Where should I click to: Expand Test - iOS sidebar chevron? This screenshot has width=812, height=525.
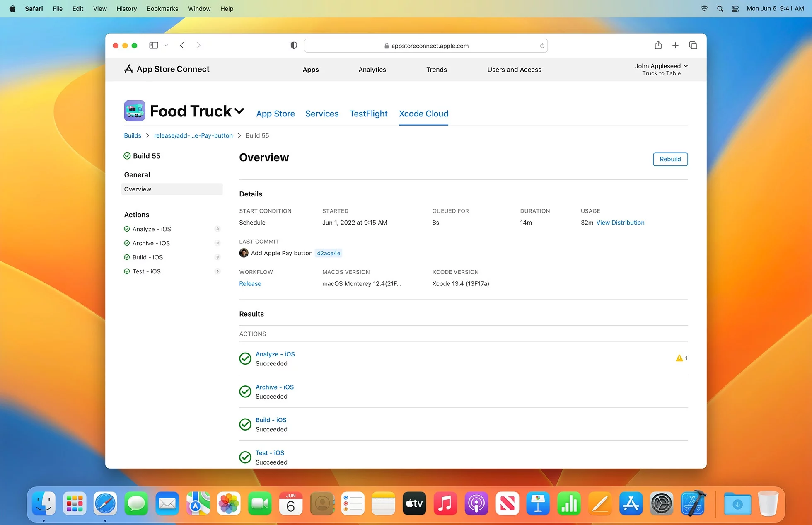coord(217,271)
